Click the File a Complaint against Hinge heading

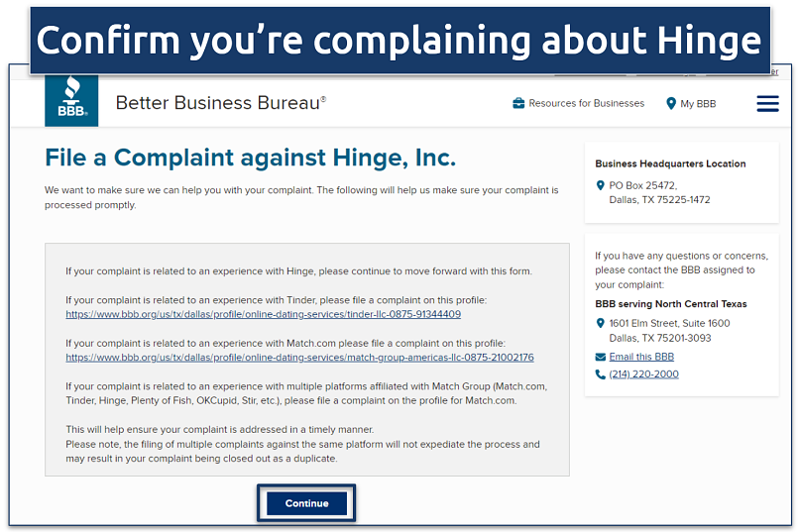pyautogui.click(x=251, y=158)
